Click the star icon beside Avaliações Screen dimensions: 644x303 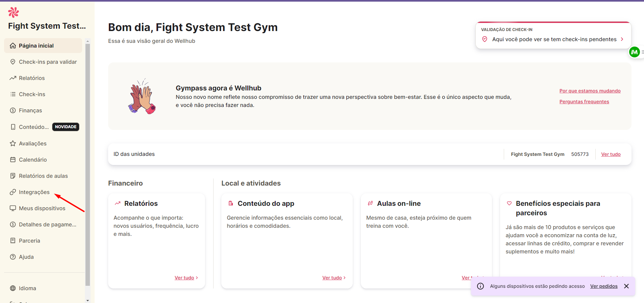tap(13, 143)
